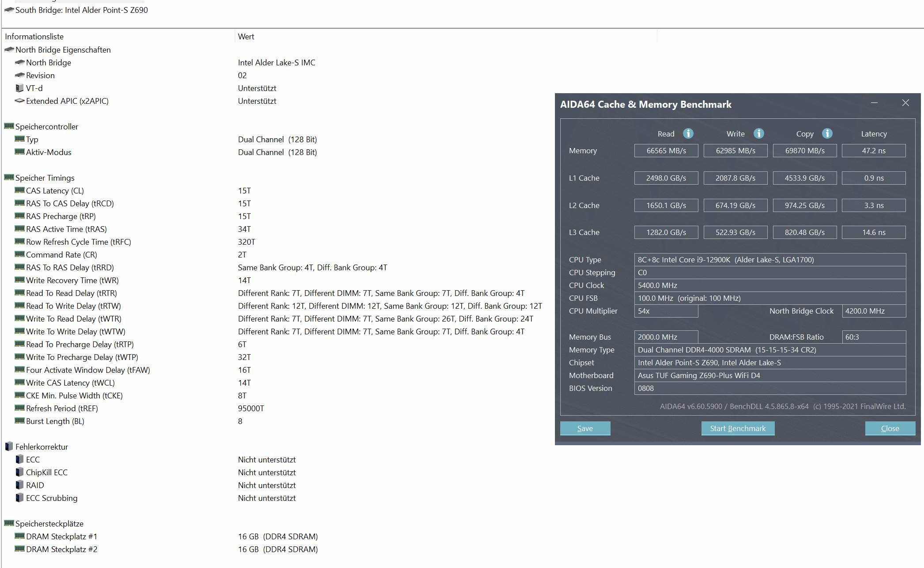Click the Memory Type DDR4-4000 field

click(770, 350)
